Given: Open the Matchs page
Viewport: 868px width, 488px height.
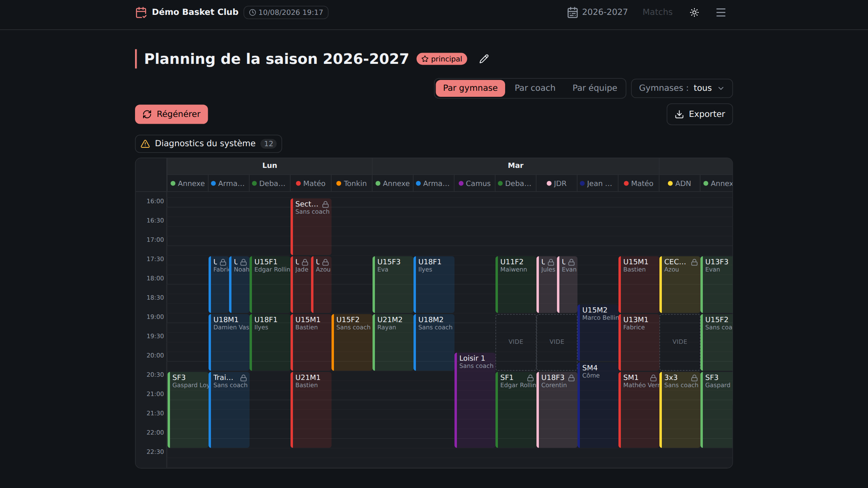Looking at the screenshot, I should (657, 12).
